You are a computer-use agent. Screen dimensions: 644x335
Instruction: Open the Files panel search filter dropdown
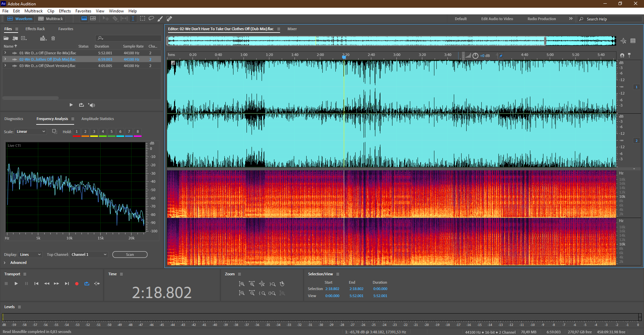[100, 38]
